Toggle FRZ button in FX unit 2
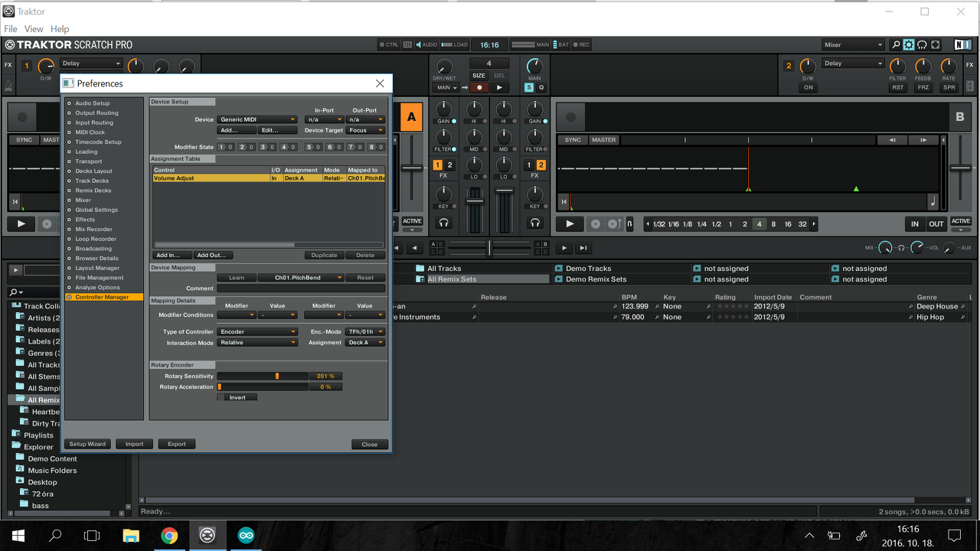 click(x=923, y=87)
